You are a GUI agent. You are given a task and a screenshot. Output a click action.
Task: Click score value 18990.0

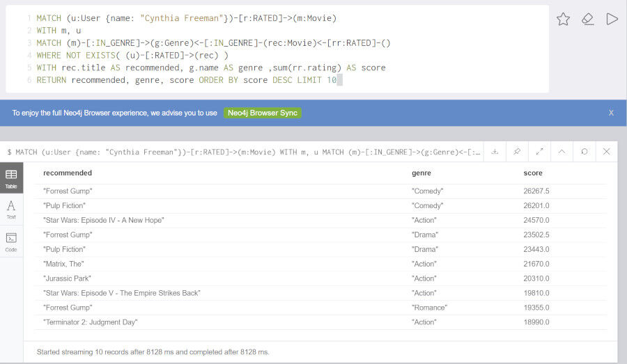(x=536, y=322)
